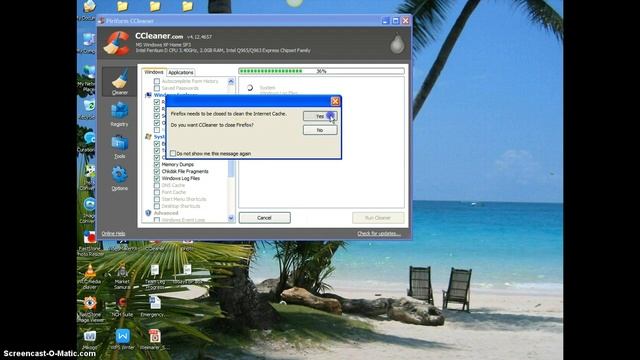Open first yellow folder on desktop top
Screen dimensions: 640x360
click(122, 6)
